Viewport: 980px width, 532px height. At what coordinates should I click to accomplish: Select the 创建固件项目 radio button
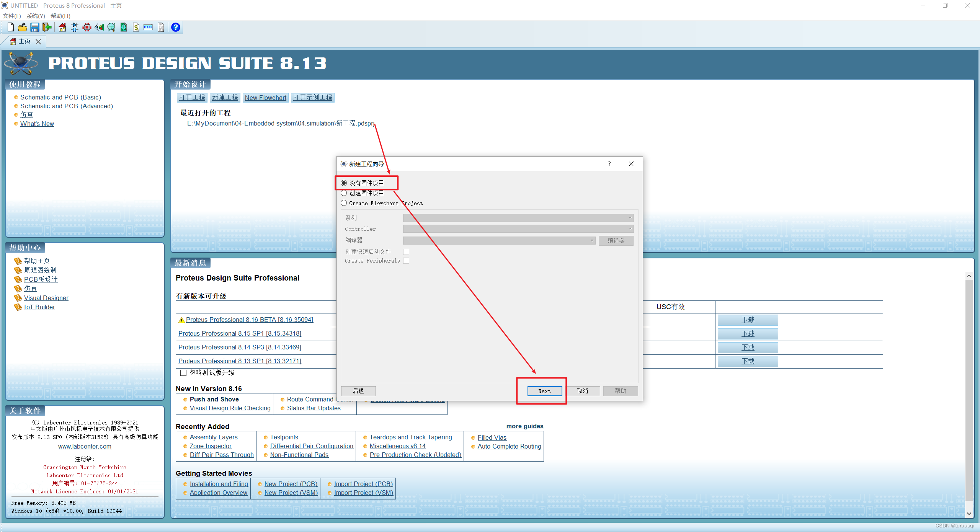pyautogui.click(x=344, y=193)
